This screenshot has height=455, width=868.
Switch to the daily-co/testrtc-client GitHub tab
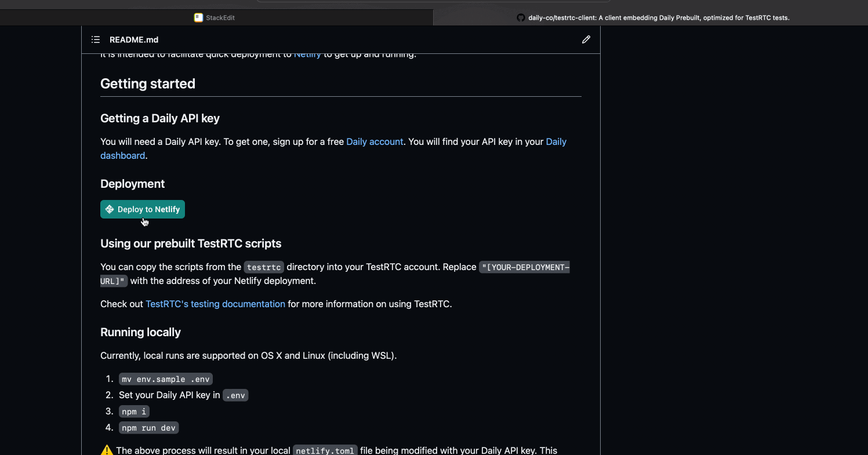[x=651, y=17]
